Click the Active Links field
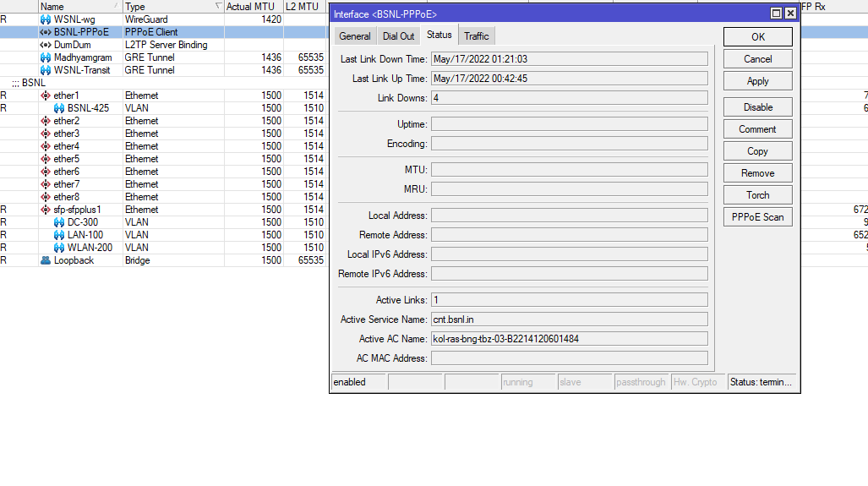This screenshot has height=486, width=868. [x=569, y=300]
